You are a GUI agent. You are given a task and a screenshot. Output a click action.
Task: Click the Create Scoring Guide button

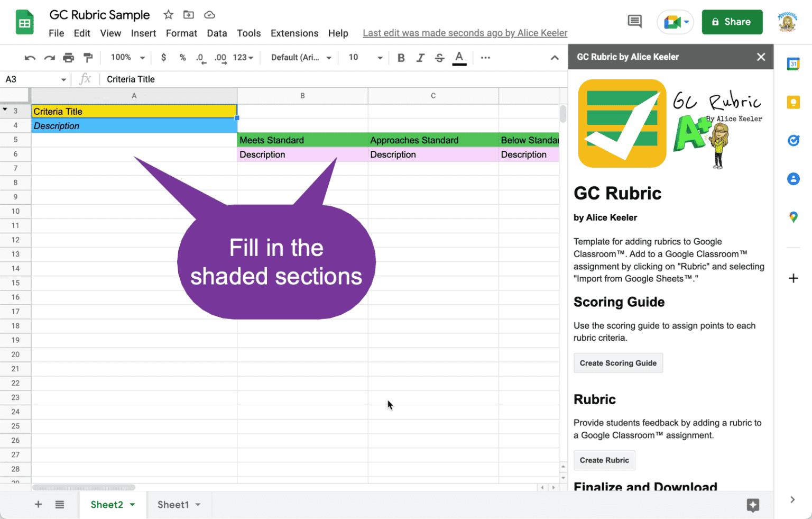[x=618, y=363]
